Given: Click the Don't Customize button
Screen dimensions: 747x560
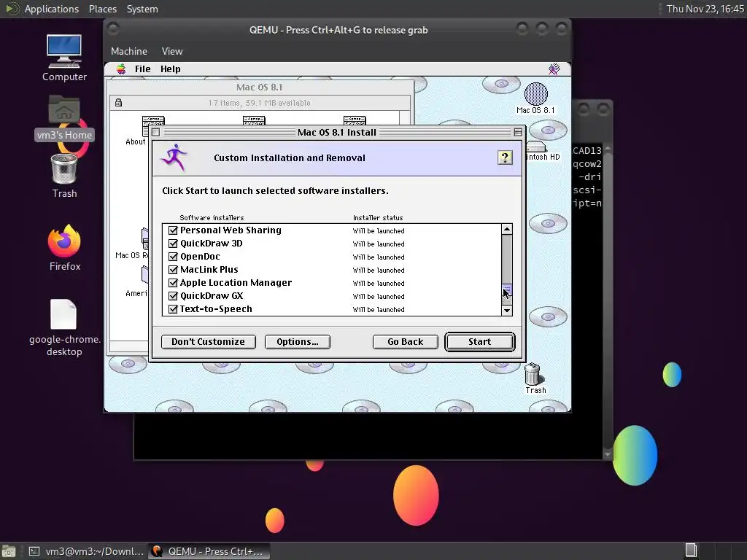Looking at the screenshot, I should [208, 342].
